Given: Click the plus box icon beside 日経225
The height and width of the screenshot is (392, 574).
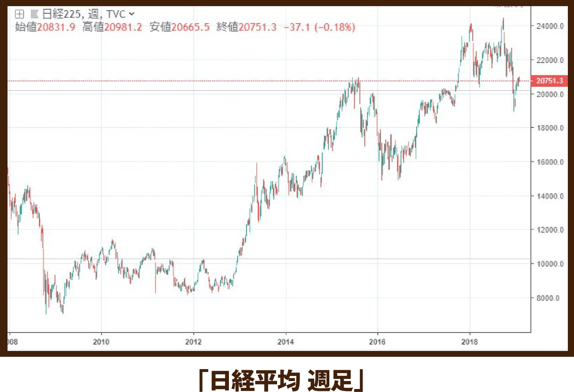Looking at the screenshot, I should pos(19,14).
